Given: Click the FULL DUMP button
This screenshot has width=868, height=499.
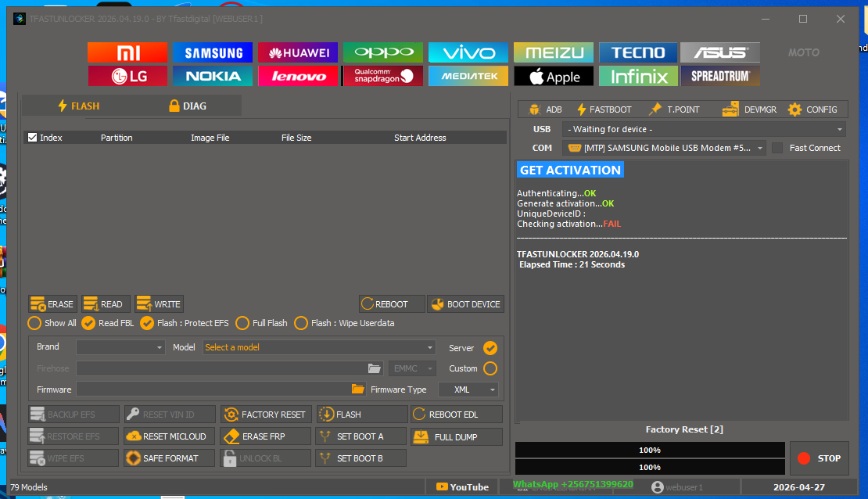Looking at the screenshot, I should (x=457, y=436).
